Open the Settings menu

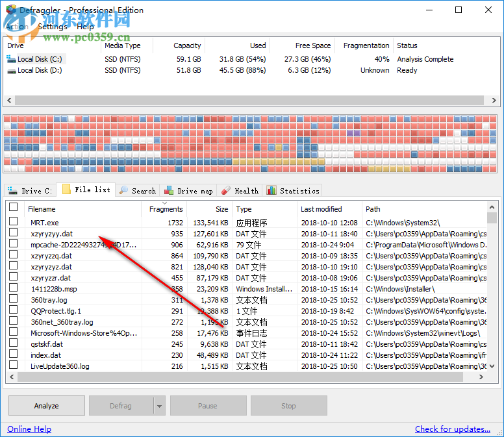[53, 27]
